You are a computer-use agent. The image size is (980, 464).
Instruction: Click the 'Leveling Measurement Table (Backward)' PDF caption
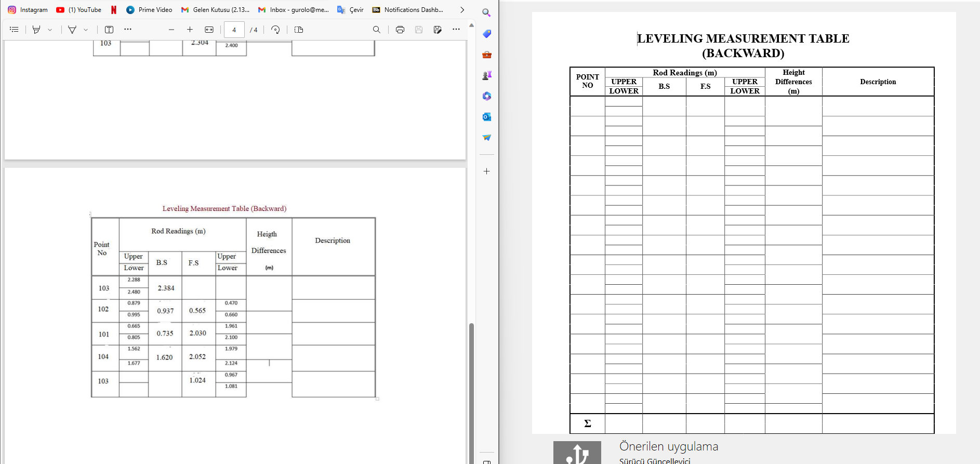[224, 208]
